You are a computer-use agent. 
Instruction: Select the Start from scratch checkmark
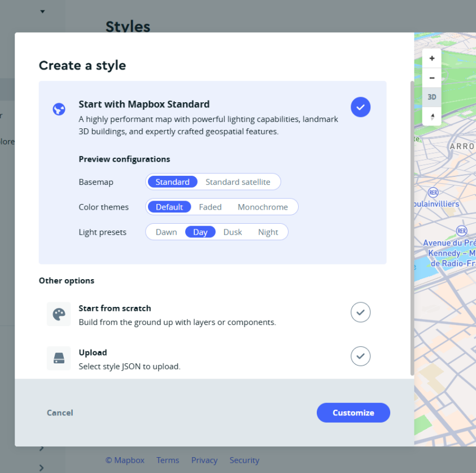point(360,312)
